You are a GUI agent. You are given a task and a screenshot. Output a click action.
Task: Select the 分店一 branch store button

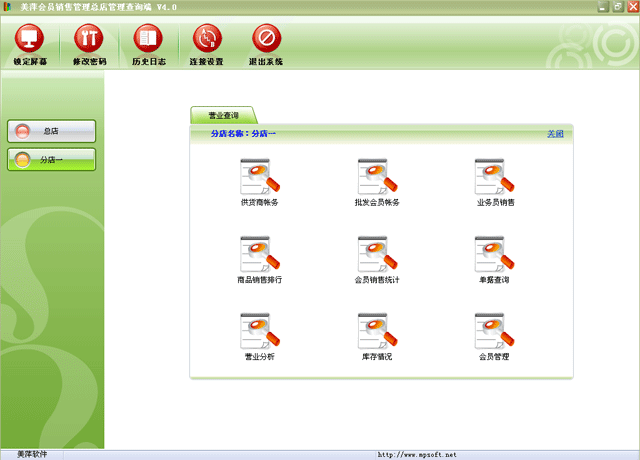coord(52,159)
